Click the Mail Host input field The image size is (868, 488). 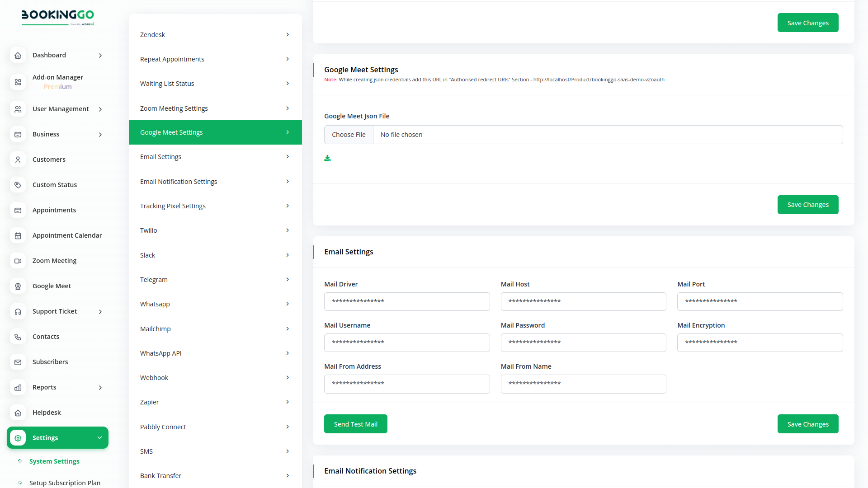[x=583, y=301]
